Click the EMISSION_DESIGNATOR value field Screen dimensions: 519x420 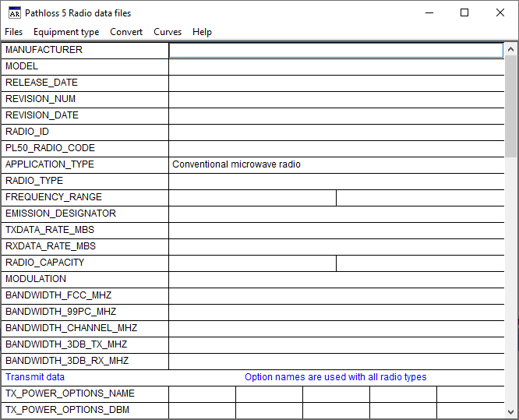(x=336, y=214)
